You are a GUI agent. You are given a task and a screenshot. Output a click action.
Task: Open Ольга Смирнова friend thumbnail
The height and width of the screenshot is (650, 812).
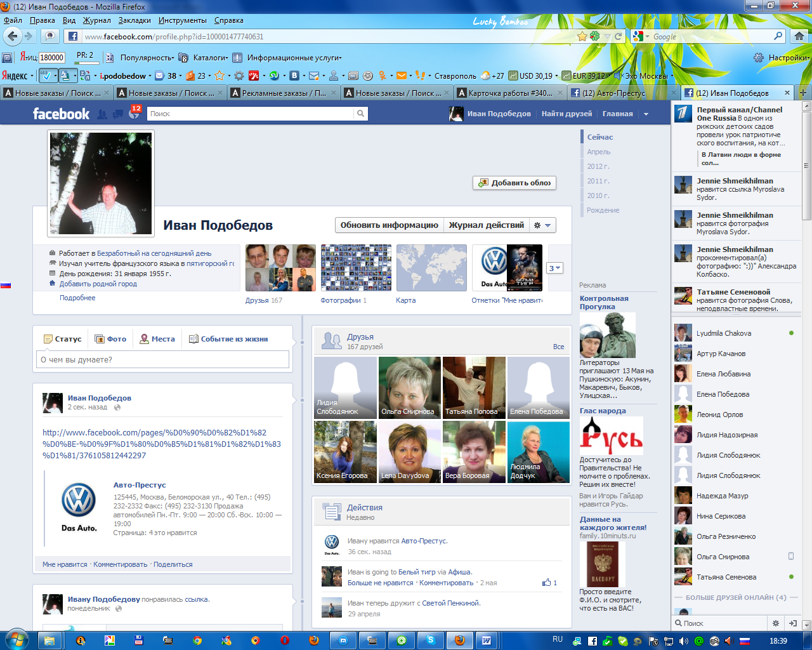(409, 387)
